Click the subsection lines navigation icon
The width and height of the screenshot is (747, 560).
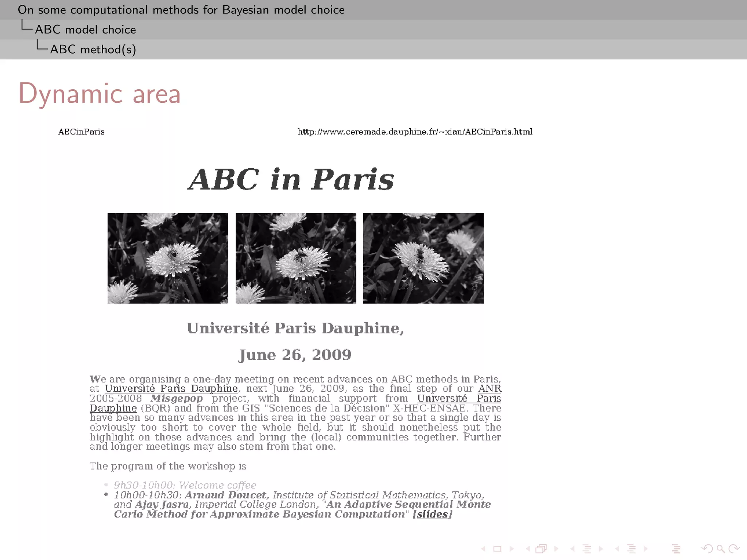(x=587, y=549)
